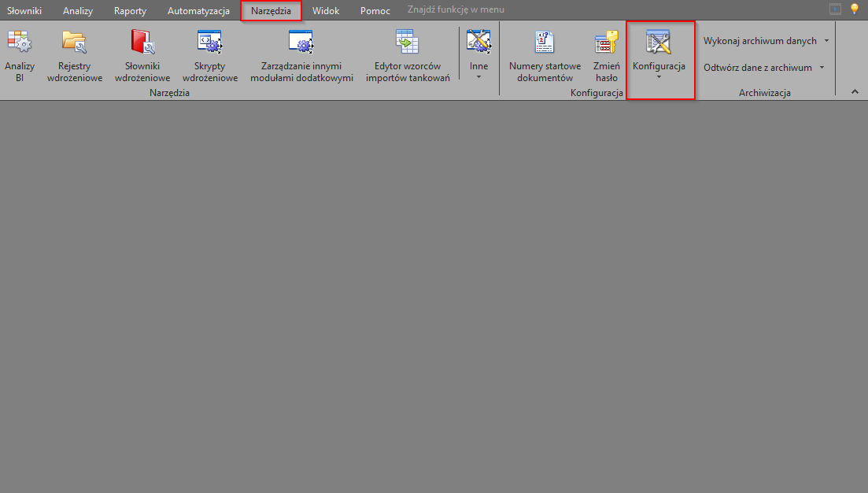
Task: Switch to the Raporty tab
Action: [x=130, y=11]
